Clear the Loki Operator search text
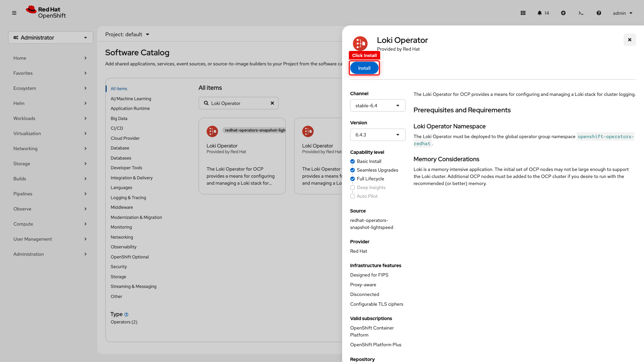 click(272, 103)
